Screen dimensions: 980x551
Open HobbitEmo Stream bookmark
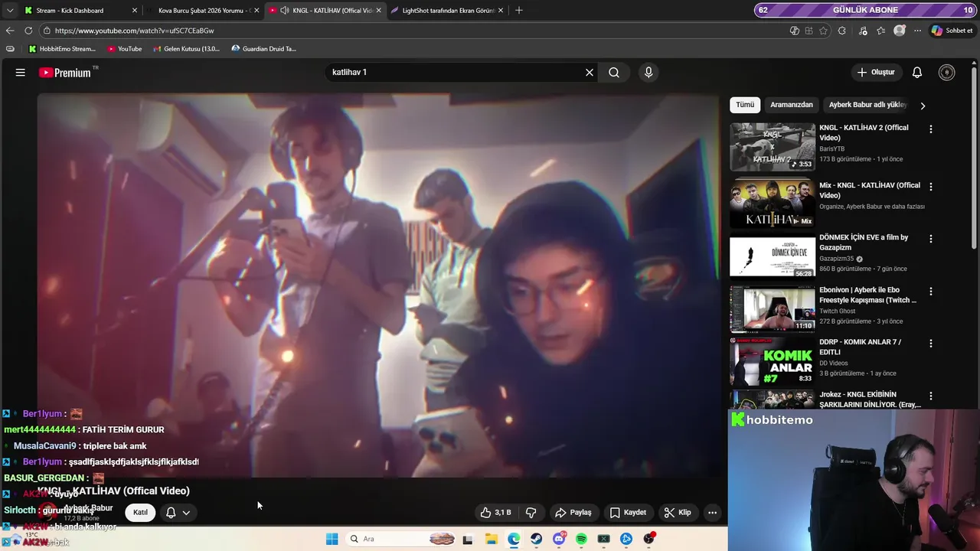62,49
